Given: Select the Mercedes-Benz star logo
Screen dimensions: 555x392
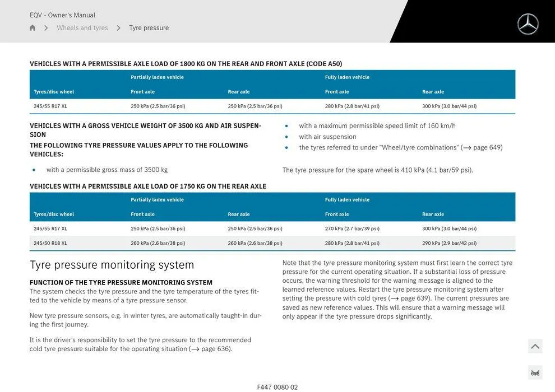Looking at the screenshot, I should pos(528,25).
